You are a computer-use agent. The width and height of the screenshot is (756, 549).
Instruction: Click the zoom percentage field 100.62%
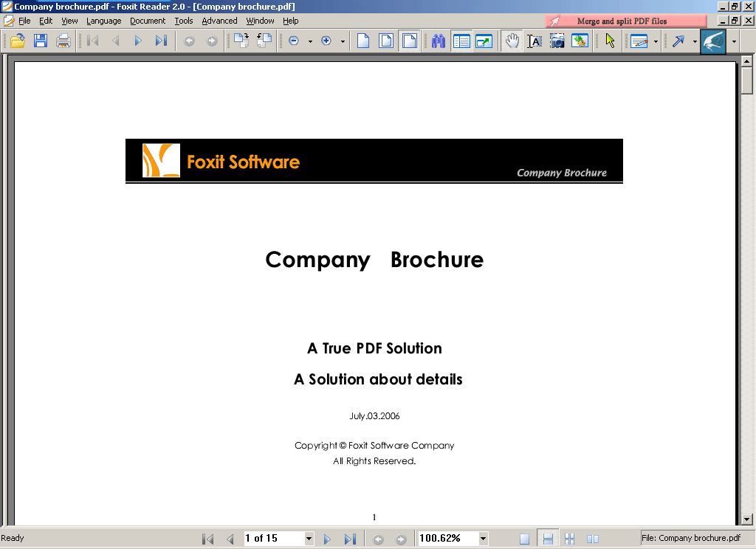point(448,538)
